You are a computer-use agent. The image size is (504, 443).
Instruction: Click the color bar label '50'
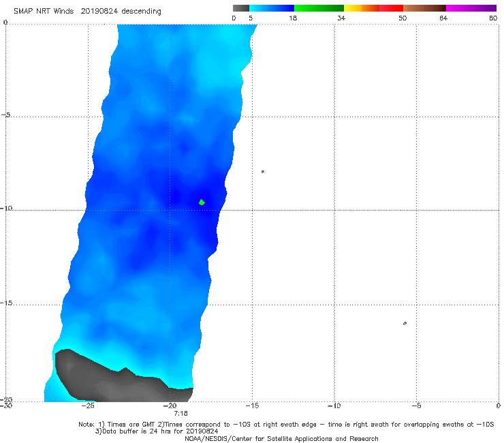pyautogui.click(x=403, y=18)
